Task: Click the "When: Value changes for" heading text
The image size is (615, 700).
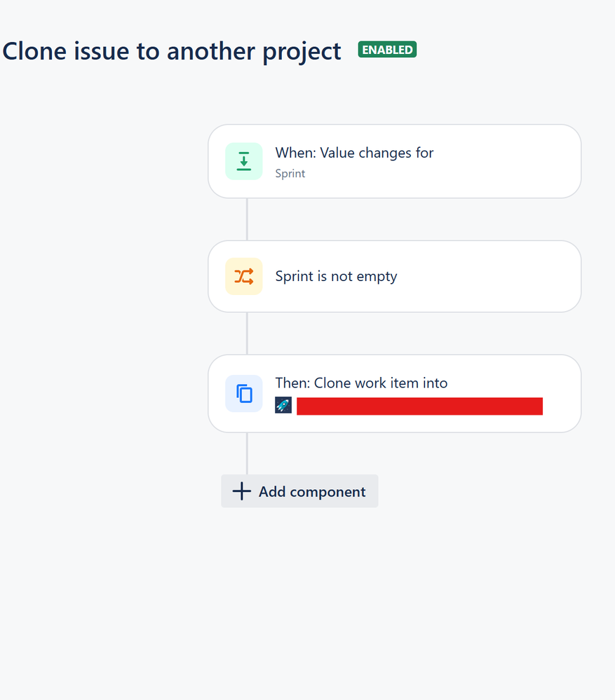Action: click(x=354, y=153)
